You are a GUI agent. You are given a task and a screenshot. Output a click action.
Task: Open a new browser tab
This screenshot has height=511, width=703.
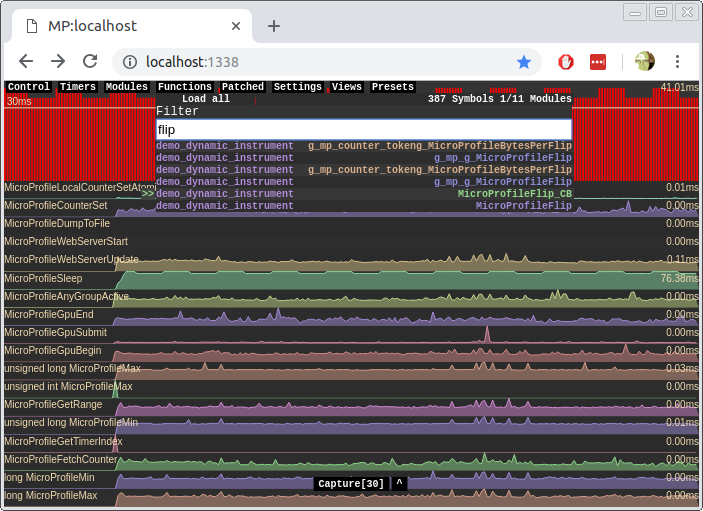click(274, 25)
